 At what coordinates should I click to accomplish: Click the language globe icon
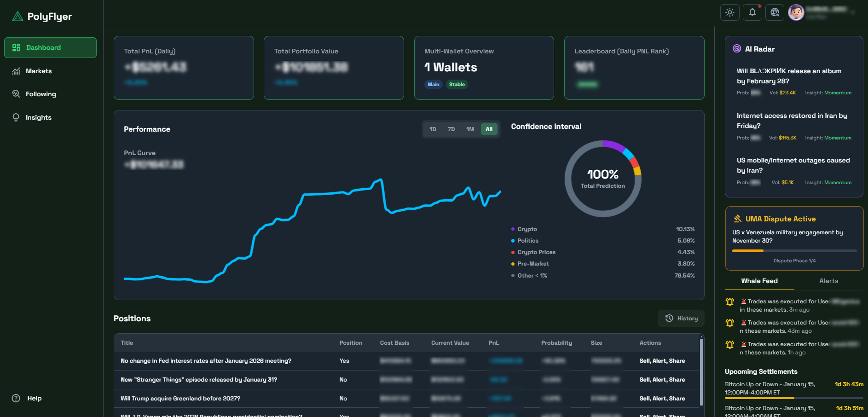tap(775, 12)
